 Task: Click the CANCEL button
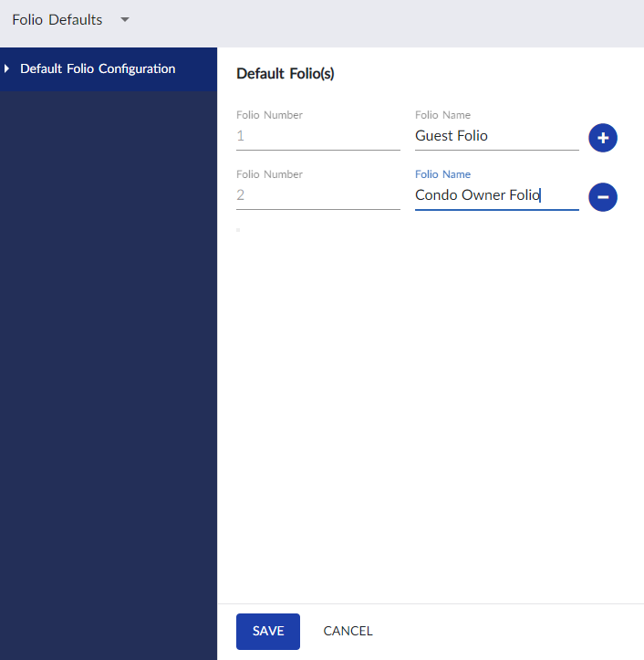pos(348,631)
